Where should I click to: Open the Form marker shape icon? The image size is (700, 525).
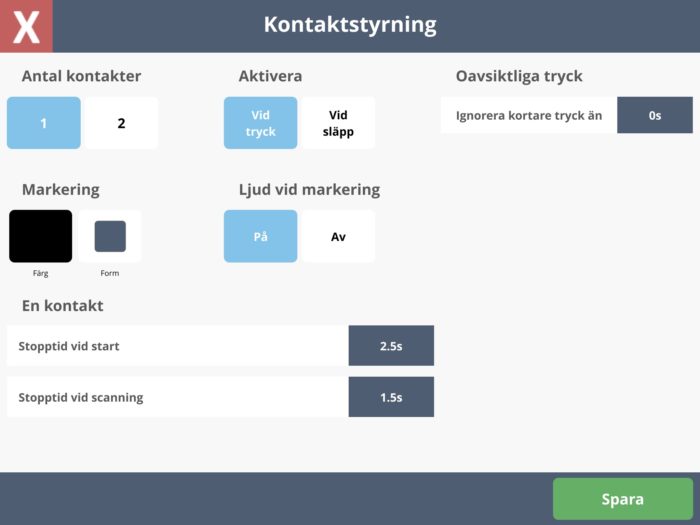coord(110,236)
